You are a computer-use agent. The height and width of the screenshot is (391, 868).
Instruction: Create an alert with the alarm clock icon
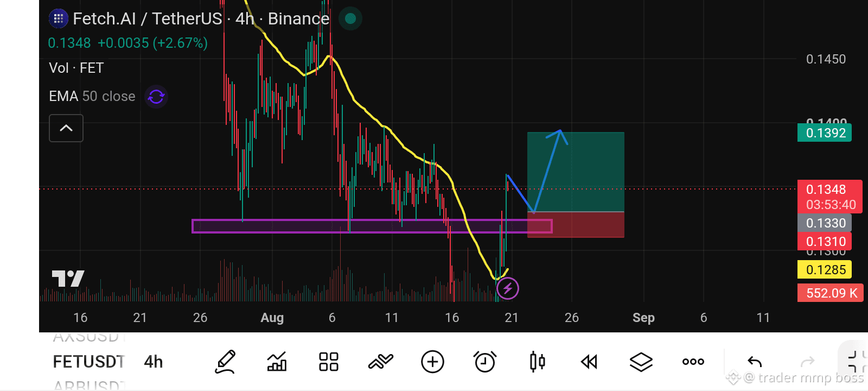tap(484, 362)
